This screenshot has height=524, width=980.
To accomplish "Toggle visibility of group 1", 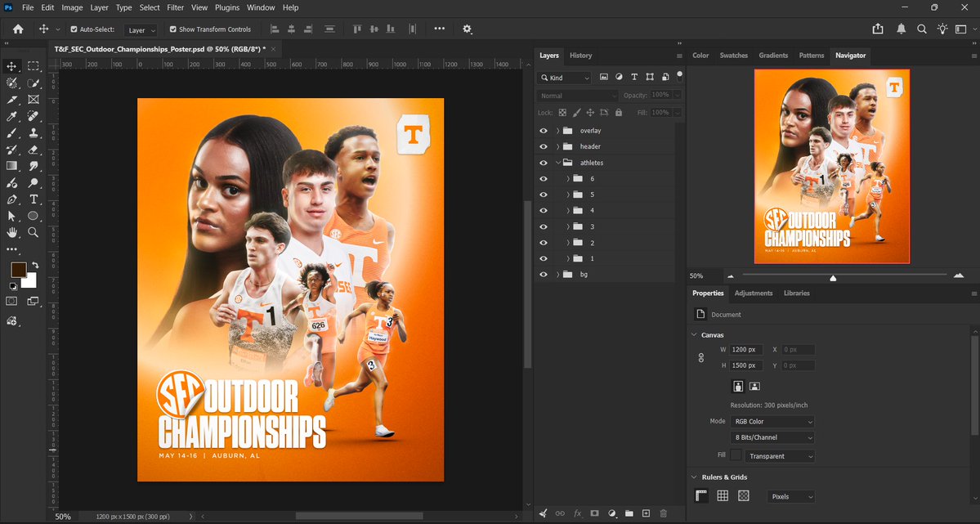I will click(x=543, y=258).
